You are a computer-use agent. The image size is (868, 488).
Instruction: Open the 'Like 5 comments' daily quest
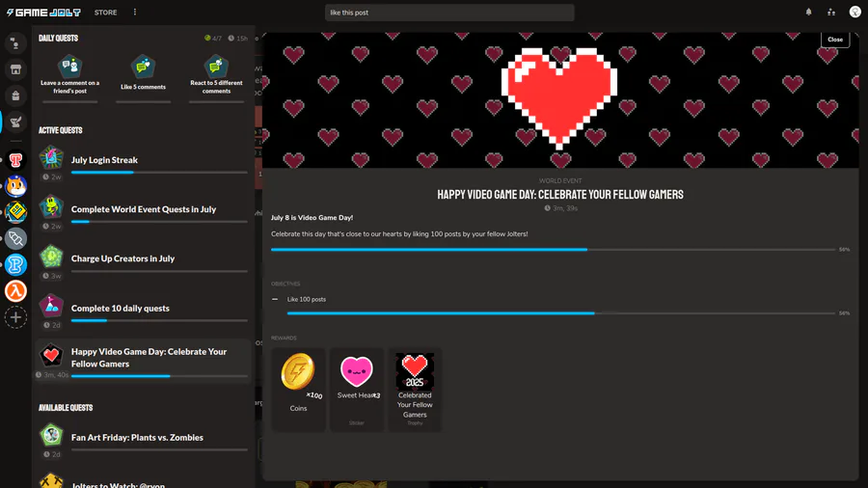(143, 78)
